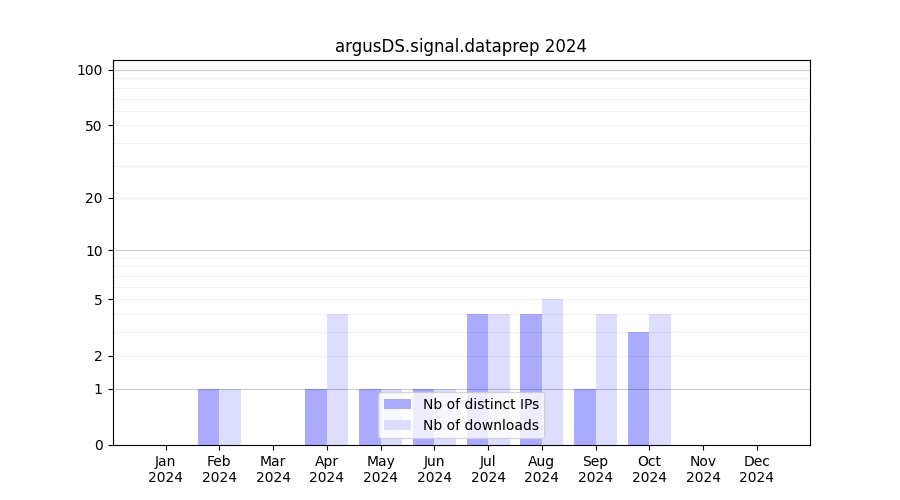Click the Feb 2024 downloads bar
The height and width of the screenshot is (500, 900).
pos(230,417)
